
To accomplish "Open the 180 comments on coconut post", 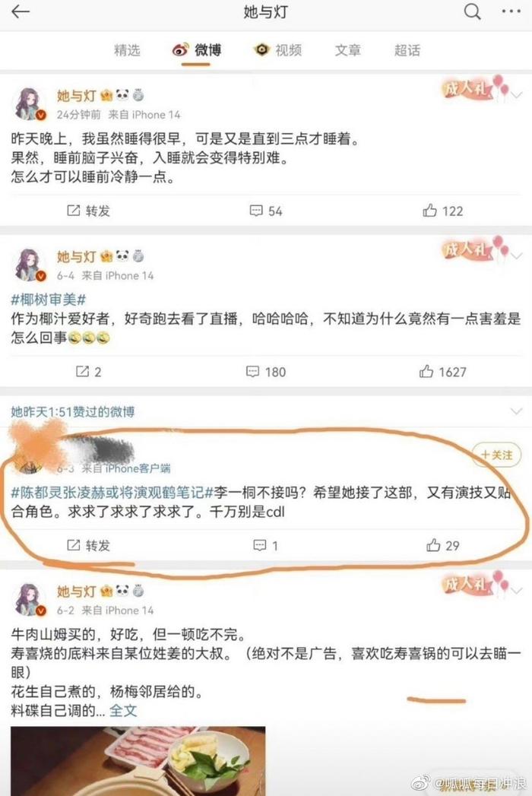I will coord(266,372).
